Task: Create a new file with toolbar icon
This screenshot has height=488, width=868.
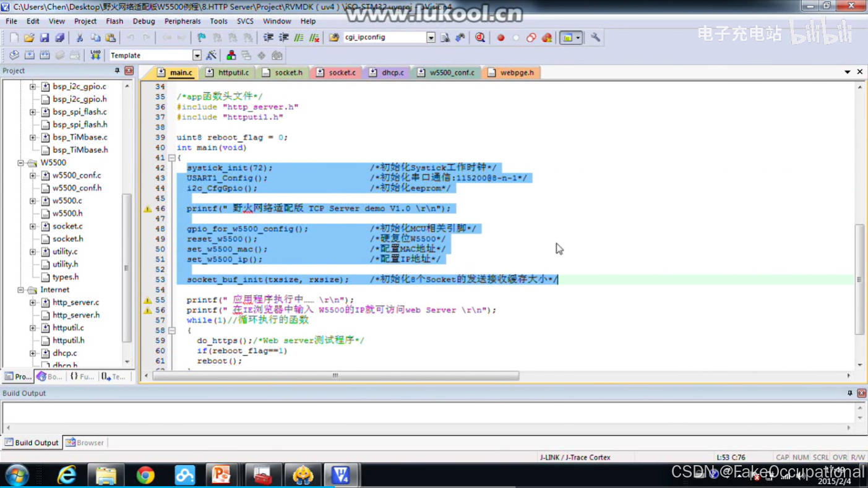Action: (x=14, y=38)
